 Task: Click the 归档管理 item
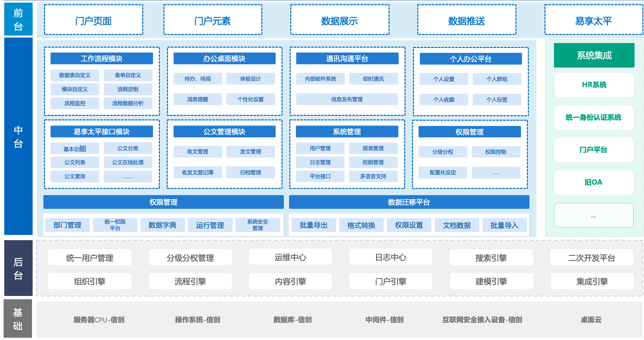(x=251, y=172)
